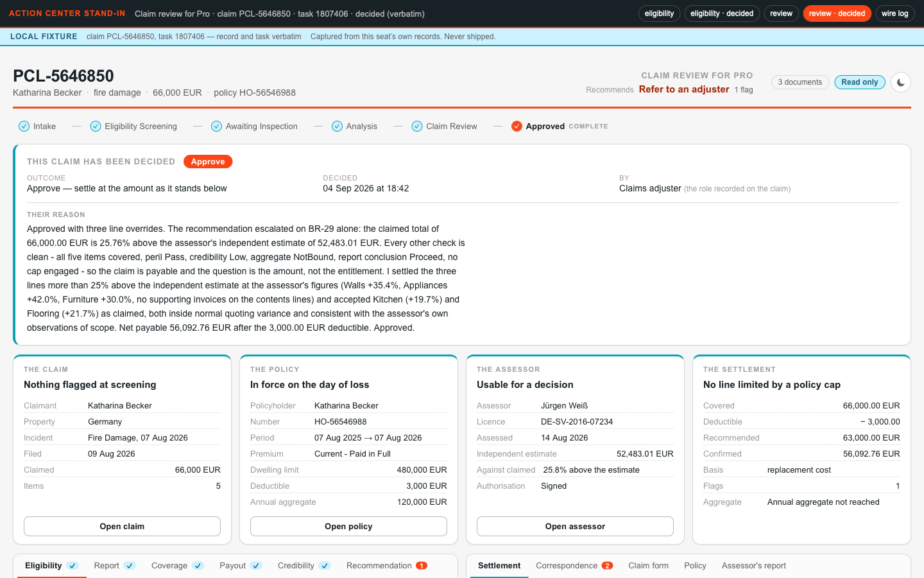Click the 3 documents pill

800,82
